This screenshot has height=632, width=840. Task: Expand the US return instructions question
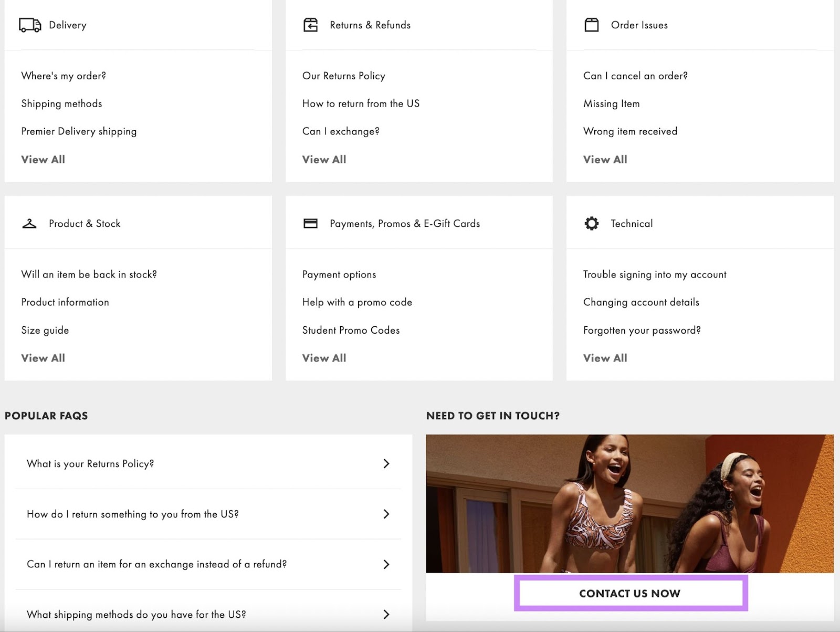coord(132,514)
